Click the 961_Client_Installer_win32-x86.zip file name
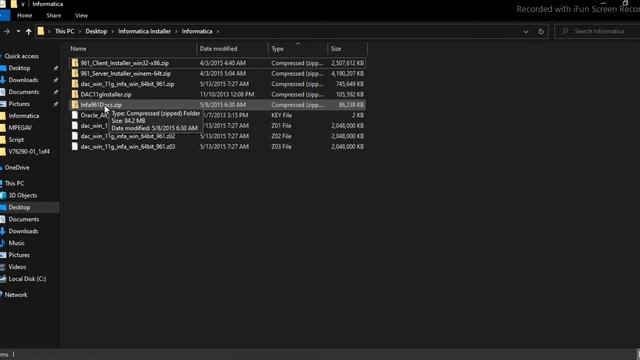Screen dimensions: 640x360 tap(124, 63)
